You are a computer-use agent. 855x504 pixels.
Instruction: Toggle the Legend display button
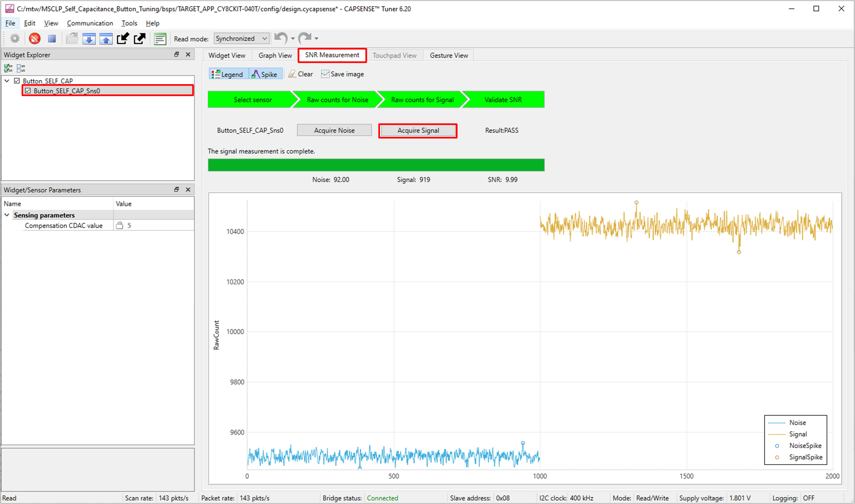coord(229,74)
